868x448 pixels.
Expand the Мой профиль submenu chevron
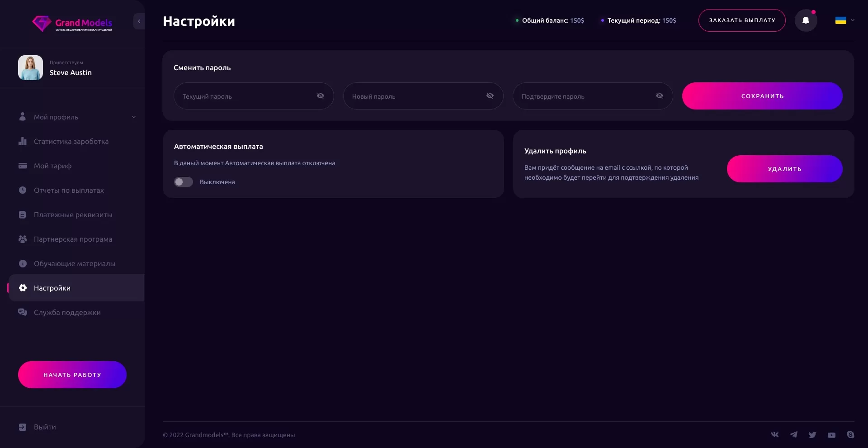(134, 117)
